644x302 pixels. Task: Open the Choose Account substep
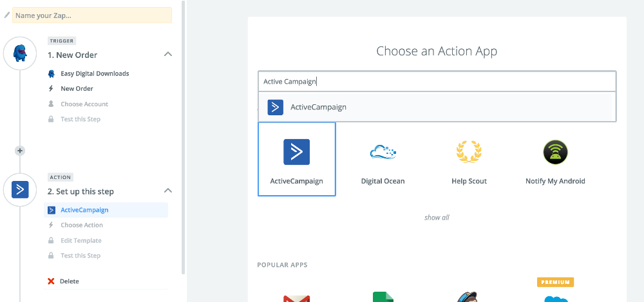click(84, 104)
